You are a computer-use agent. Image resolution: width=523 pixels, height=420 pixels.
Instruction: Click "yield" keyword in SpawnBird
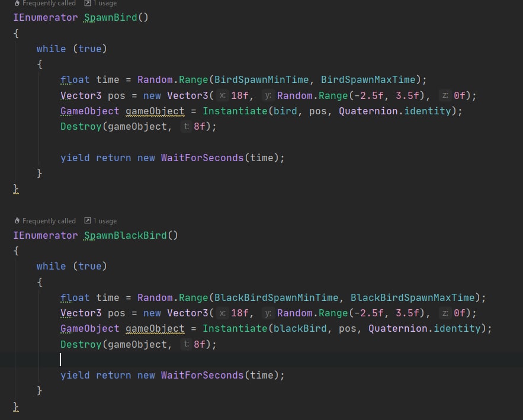click(x=75, y=158)
